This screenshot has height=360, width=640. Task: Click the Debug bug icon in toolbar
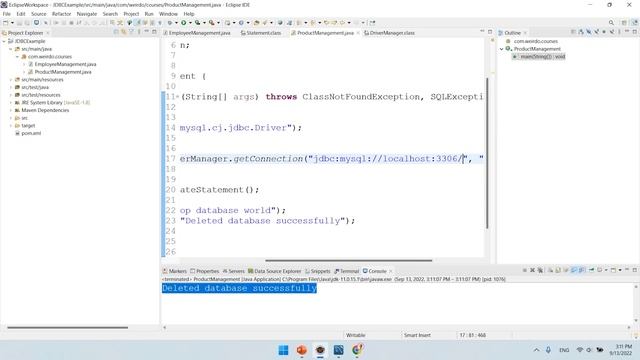click(169, 22)
